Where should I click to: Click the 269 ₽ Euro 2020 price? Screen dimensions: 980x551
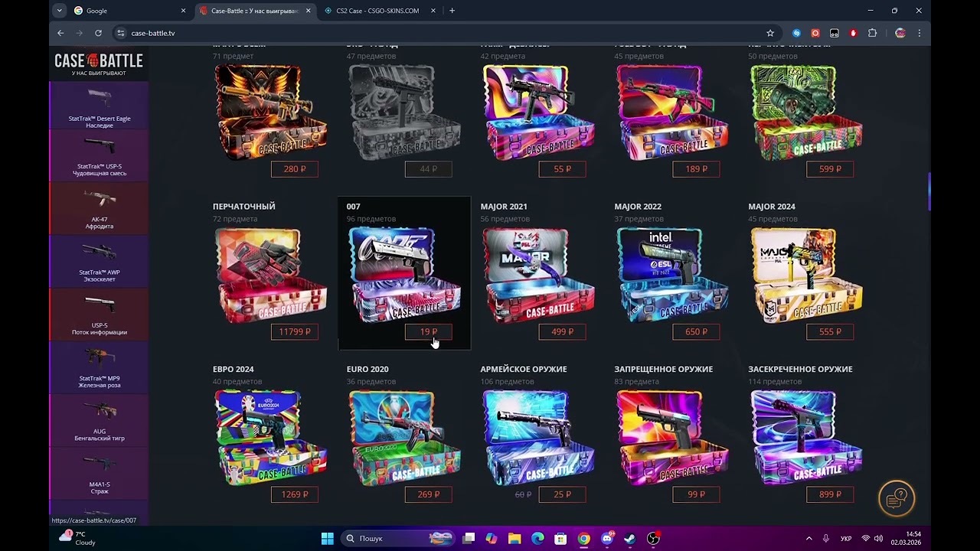(428, 494)
